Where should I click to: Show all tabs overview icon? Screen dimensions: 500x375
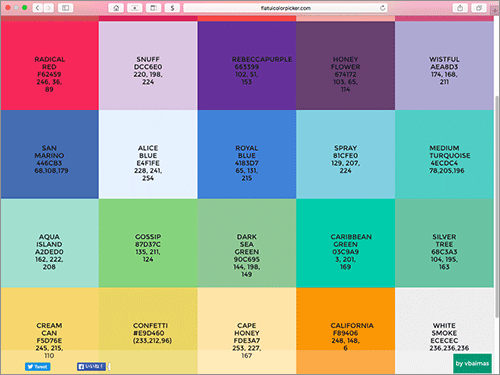pyautogui.click(x=479, y=8)
